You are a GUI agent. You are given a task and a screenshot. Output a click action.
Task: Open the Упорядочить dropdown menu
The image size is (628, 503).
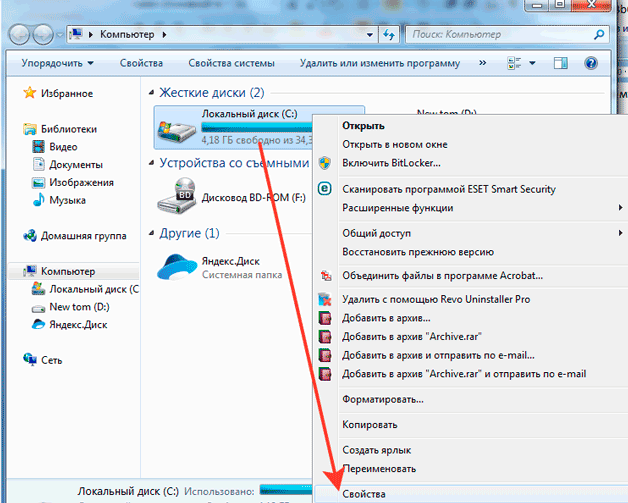pyautogui.click(x=55, y=63)
